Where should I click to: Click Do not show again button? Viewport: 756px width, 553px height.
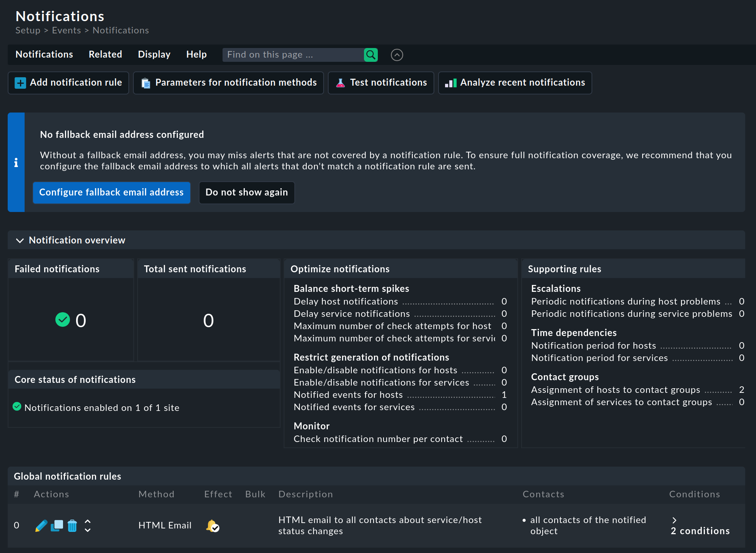[247, 192]
